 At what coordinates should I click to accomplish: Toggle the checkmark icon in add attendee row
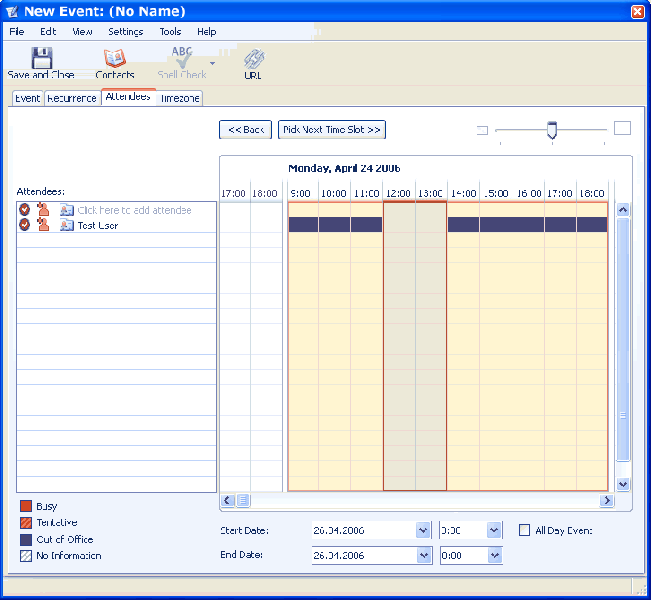(x=24, y=210)
